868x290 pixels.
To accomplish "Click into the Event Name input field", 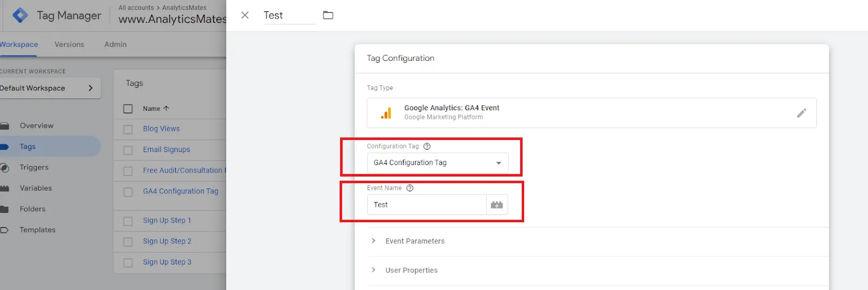I will 426,205.
